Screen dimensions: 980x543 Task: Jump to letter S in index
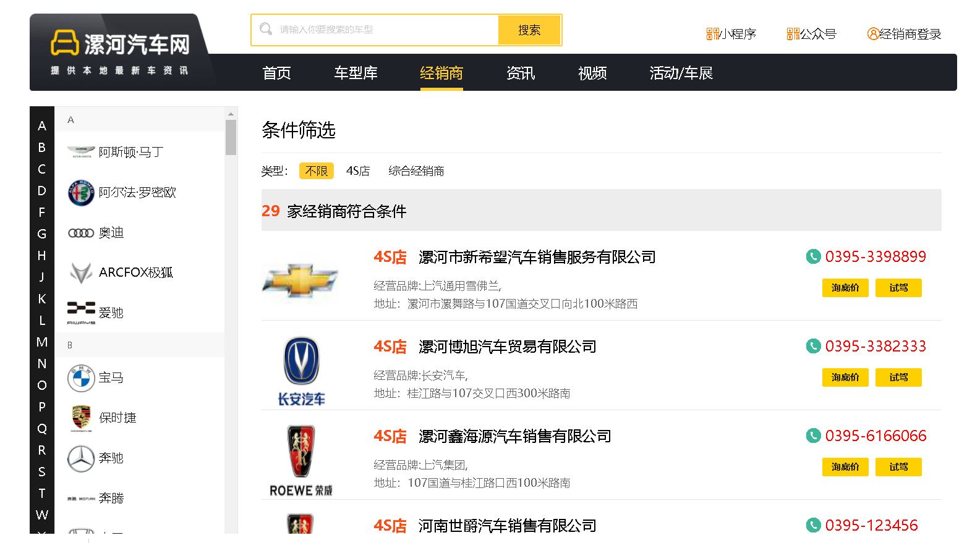[42, 472]
